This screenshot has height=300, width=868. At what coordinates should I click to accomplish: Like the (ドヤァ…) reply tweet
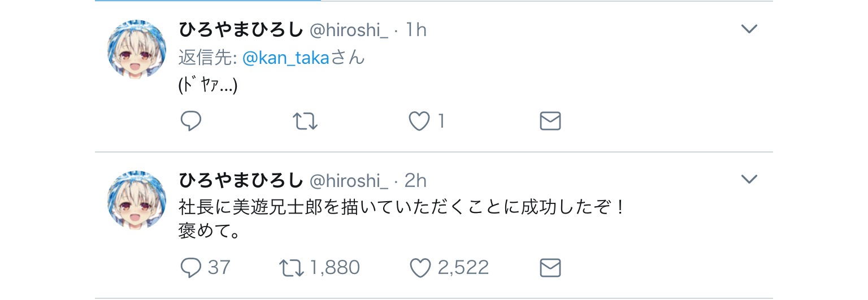coord(420,121)
